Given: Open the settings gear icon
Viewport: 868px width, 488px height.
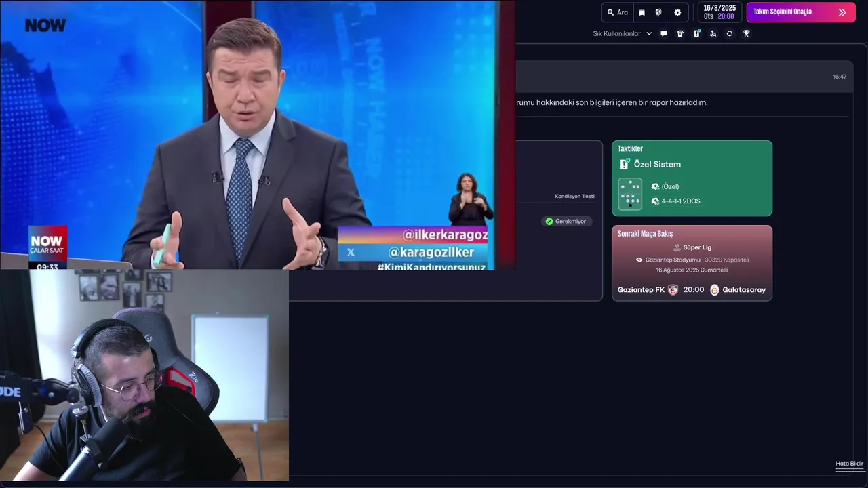Looking at the screenshot, I should click(x=677, y=12).
